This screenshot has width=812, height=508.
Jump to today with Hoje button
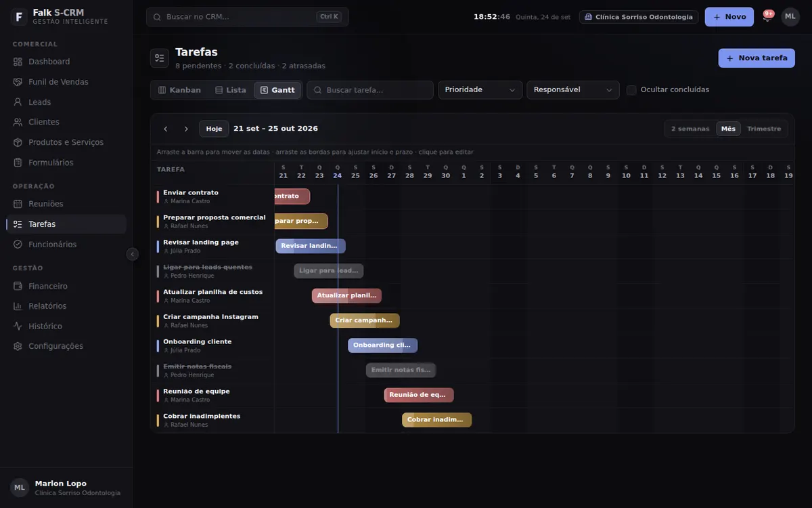[x=214, y=129]
